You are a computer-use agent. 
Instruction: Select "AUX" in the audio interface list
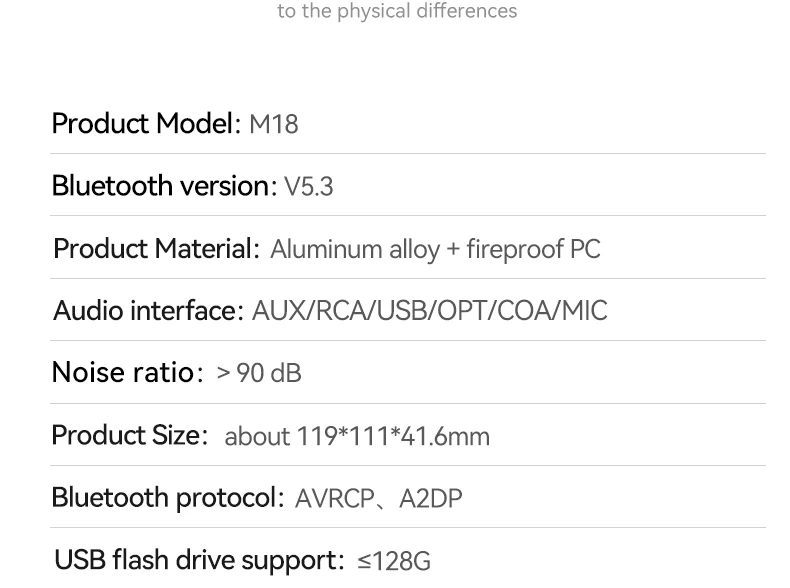click(279, 311)
